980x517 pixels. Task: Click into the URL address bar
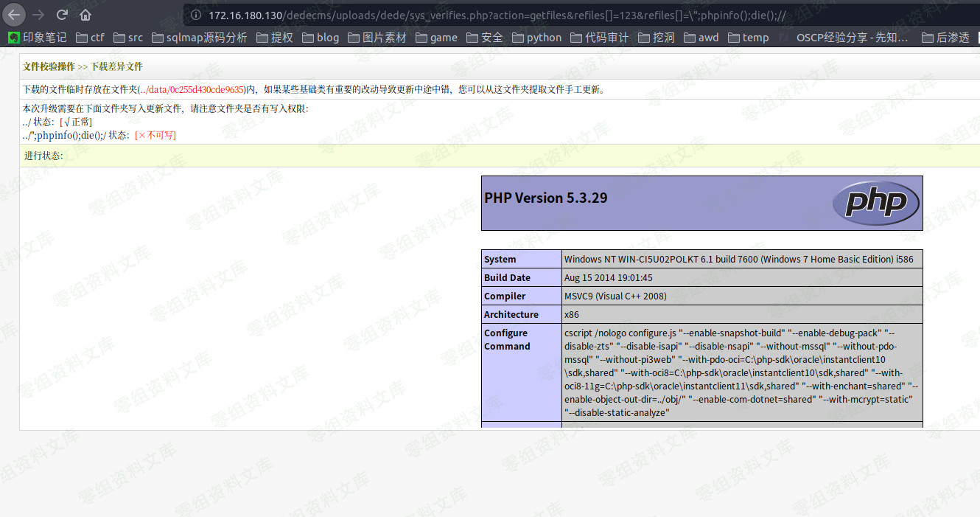(x=516, y=15)
